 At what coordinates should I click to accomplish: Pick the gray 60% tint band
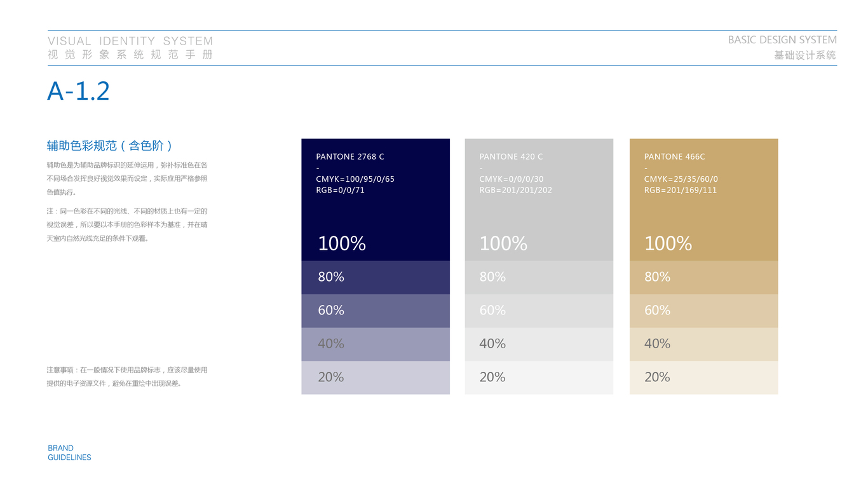[539, 311]
